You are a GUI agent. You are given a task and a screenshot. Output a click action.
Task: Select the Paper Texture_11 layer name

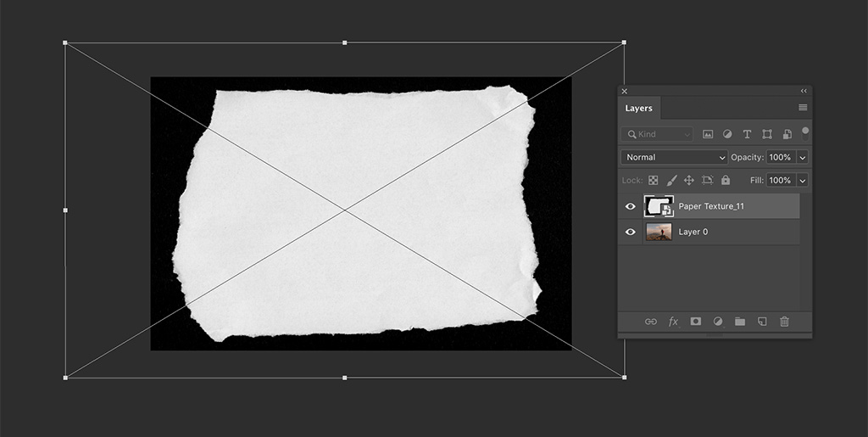point(711,206)
